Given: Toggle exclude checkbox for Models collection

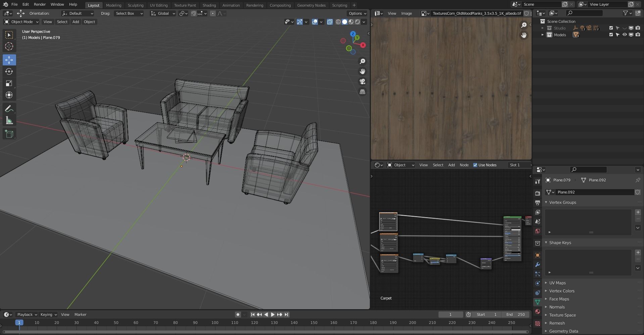Looking at the screenshot, I should click(x=611, y=35).
